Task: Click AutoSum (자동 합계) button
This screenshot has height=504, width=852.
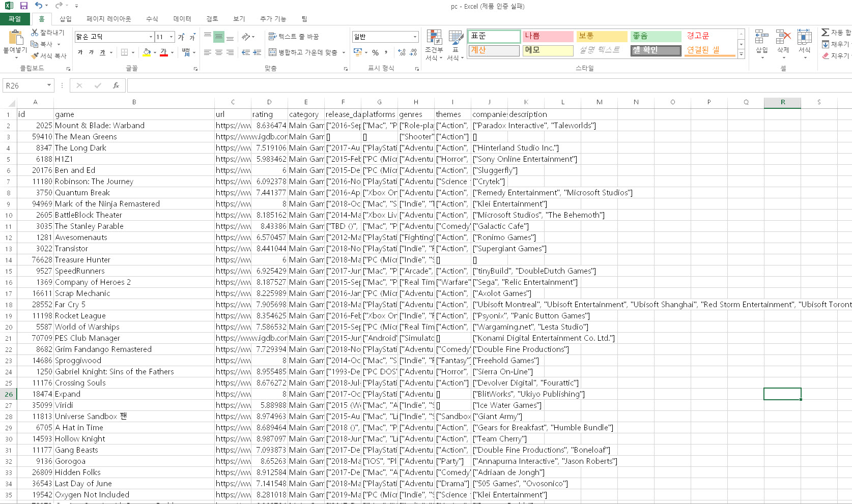Action: tap(836, 33)
